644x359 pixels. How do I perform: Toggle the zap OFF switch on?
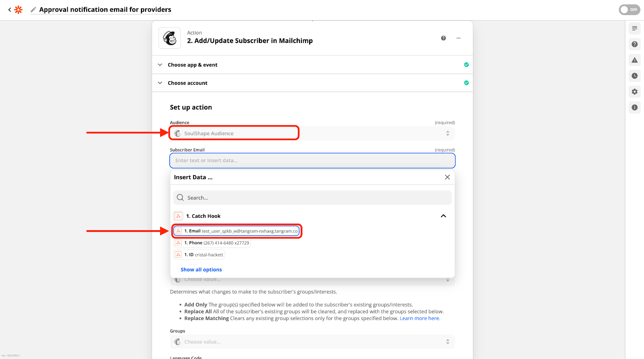(630, 10)
